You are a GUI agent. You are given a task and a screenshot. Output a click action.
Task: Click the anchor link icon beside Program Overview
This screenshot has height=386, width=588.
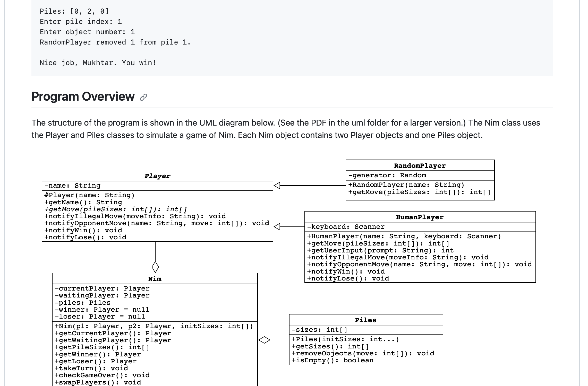(143, 97)
